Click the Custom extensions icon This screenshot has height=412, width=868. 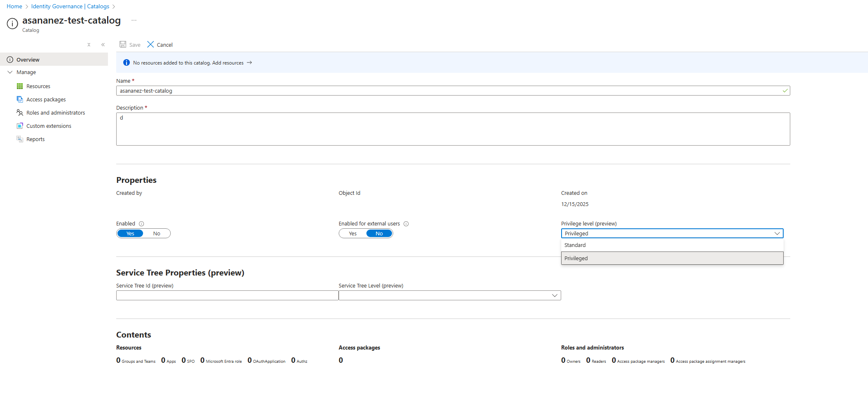coord(20,126)
